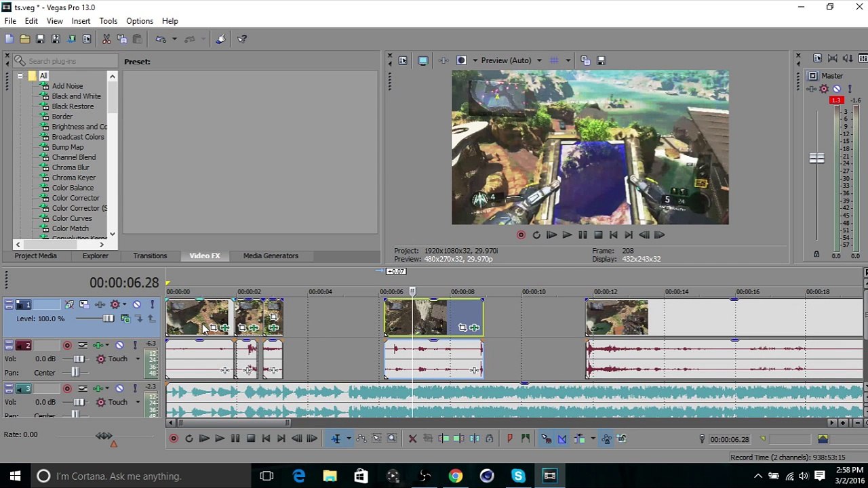Image resolution: width=868 pixels, height=488 pixels.
Task: Select the Envelope edit tool
Action: point(361,439)
